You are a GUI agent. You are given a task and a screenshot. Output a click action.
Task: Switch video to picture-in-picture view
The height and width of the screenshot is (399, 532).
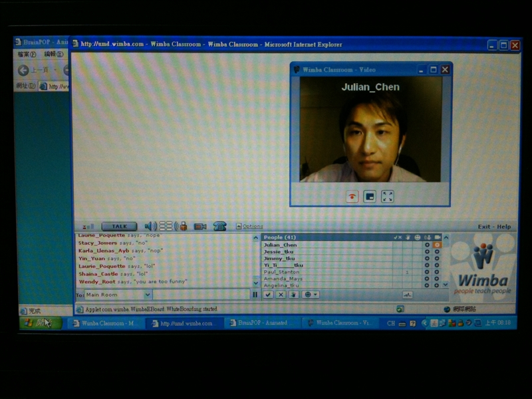370,196
